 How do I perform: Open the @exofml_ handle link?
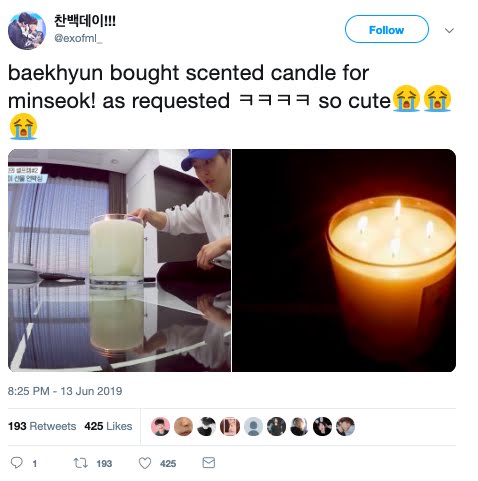click(x=78, y=38)
